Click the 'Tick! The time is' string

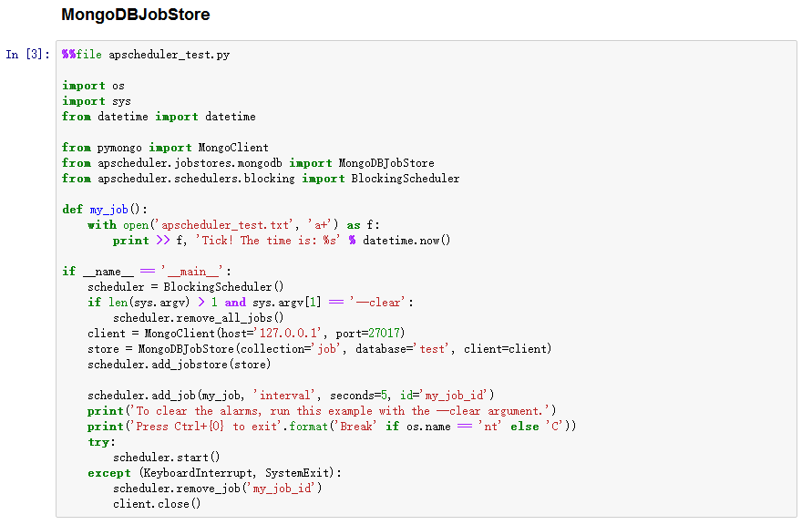point(267,241)
